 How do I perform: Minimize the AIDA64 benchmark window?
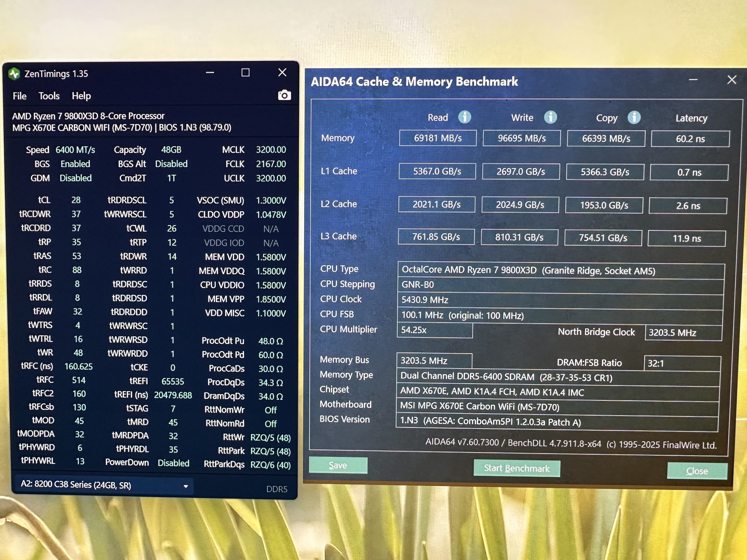pyautogui.click(x=693, y=80)
